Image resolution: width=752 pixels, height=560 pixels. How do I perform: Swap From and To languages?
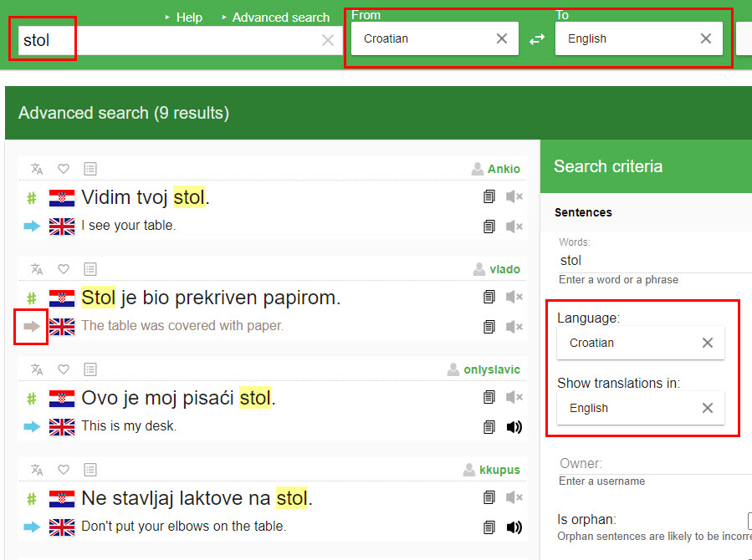point(537,38)
